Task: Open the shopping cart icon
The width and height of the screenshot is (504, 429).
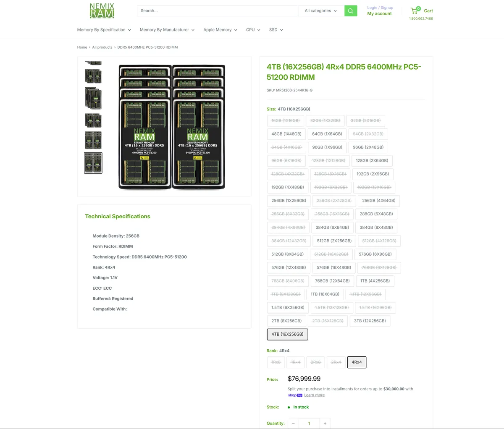Action: point(415,10)
